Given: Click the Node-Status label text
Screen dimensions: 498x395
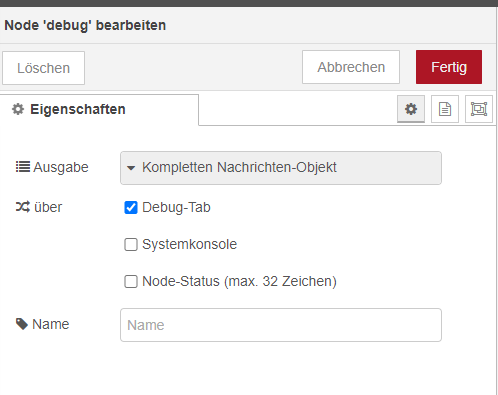Looking at the screenshot, I should [x=239, y=281].
